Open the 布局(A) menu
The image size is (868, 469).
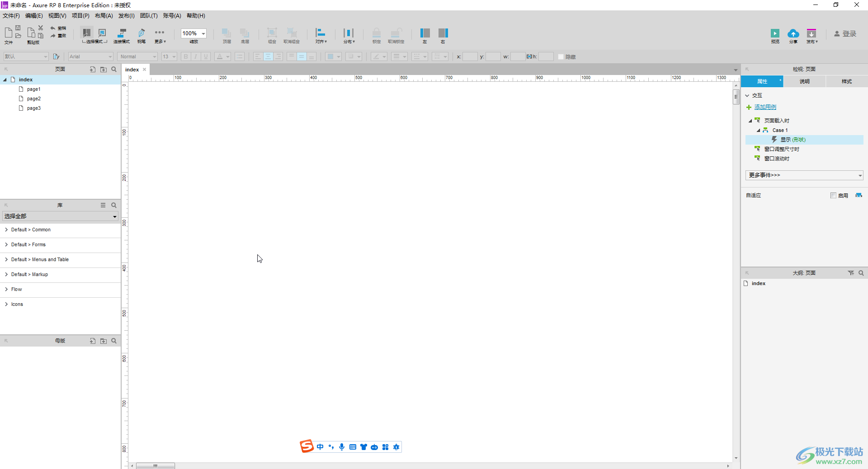(104, 16)
